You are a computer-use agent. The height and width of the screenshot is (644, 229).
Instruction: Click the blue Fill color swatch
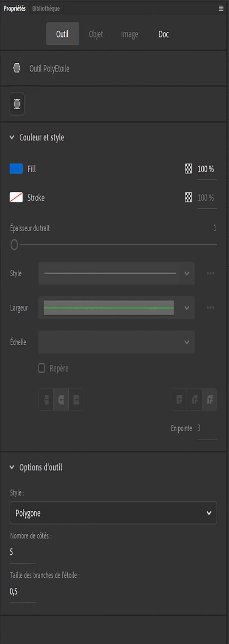[x=16, y=169]
